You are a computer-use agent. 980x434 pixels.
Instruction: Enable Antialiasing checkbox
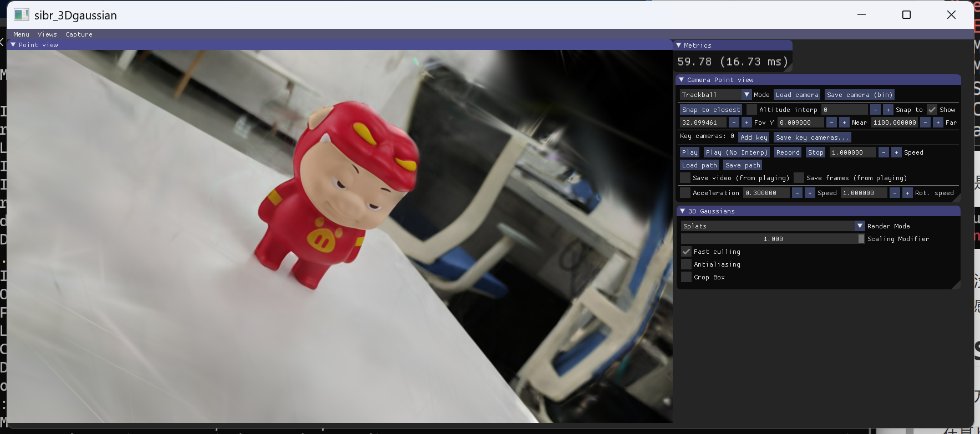click(686, 264)
